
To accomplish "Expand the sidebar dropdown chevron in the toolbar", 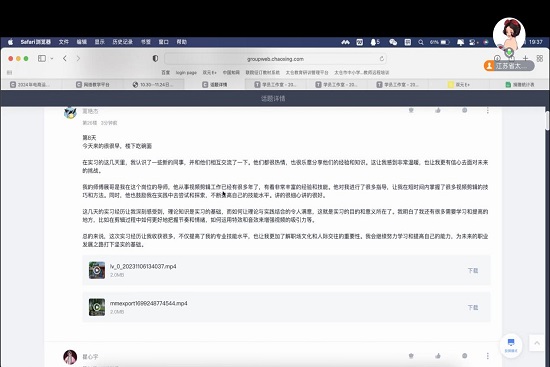I will 52,59.
